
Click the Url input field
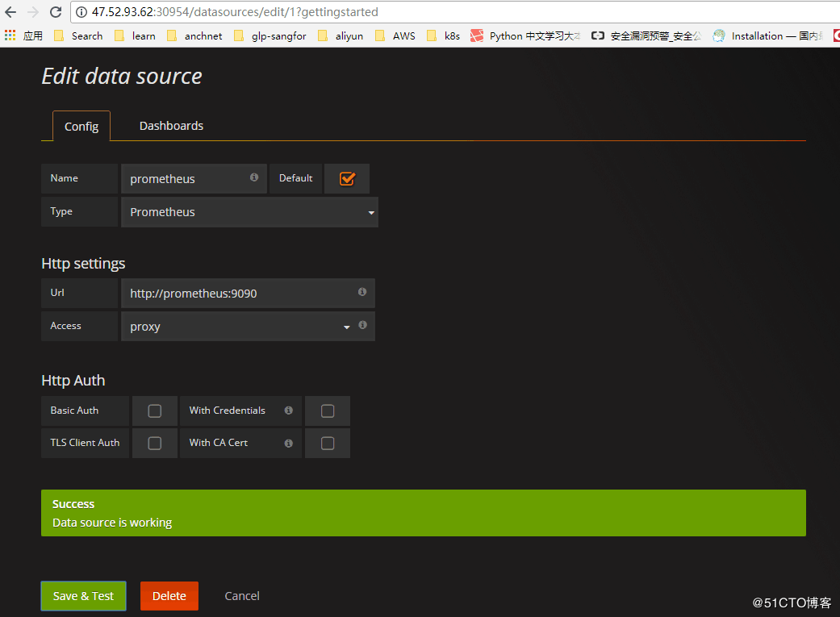coord(248,294)
